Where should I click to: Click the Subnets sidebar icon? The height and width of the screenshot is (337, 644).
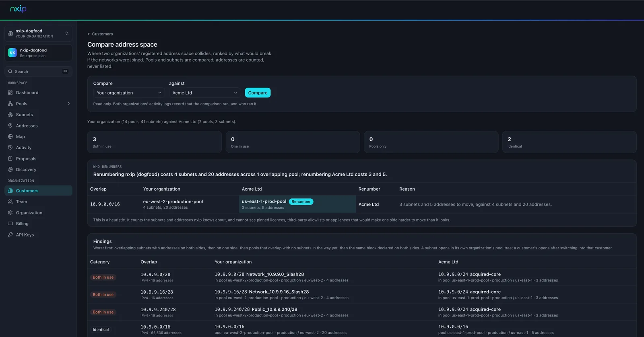(10, 115)
